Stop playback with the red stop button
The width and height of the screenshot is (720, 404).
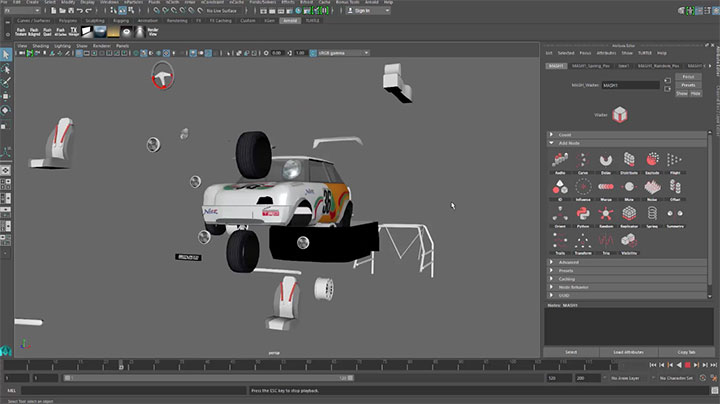[687, 365]
